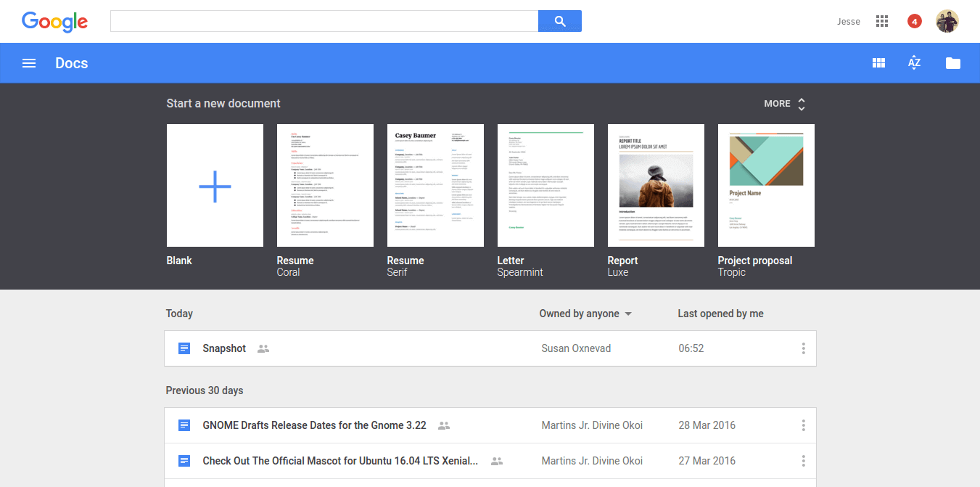Viewport: 980px width, 487px height.
Task: View collaborators icon beside Snapshot document
Action: [x=263, y=348]
